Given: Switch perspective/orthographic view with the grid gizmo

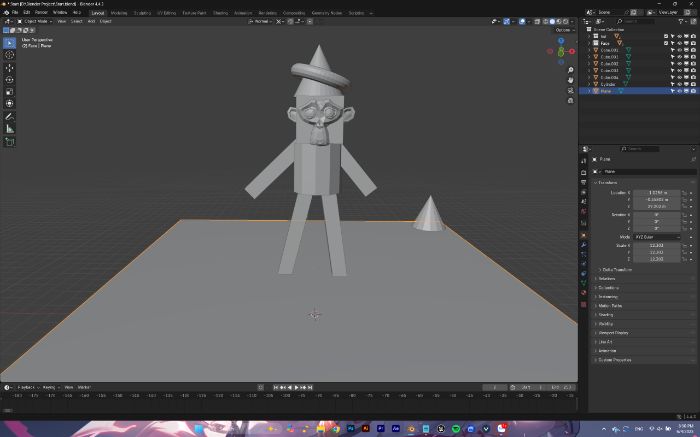Looking at the screenshot, I should click(x=571, y=100).
